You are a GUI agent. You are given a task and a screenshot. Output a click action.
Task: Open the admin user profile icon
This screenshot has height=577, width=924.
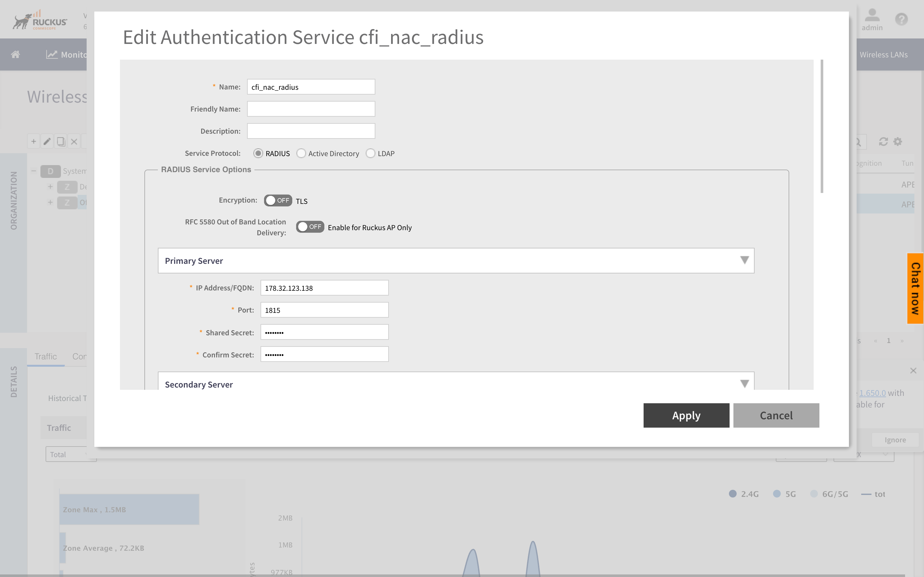[872, 16]
